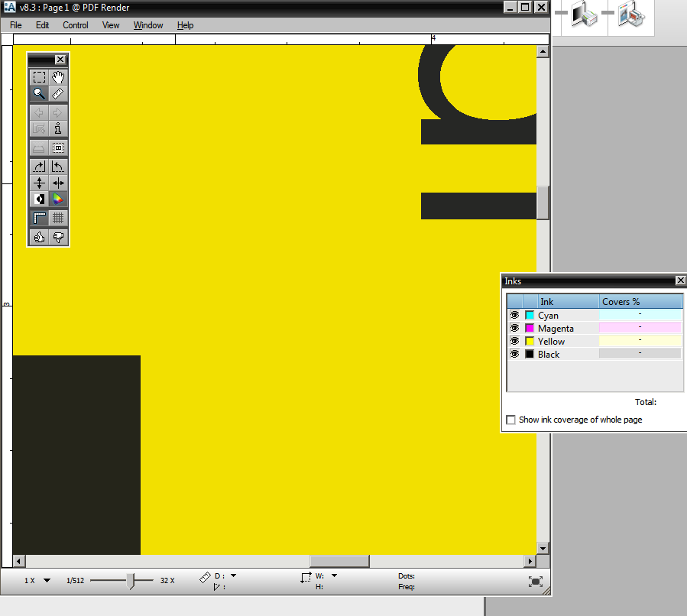Screen dimensions: 687x616
Task: Toggle visibility of the Black ink
Action: point(514,354)
